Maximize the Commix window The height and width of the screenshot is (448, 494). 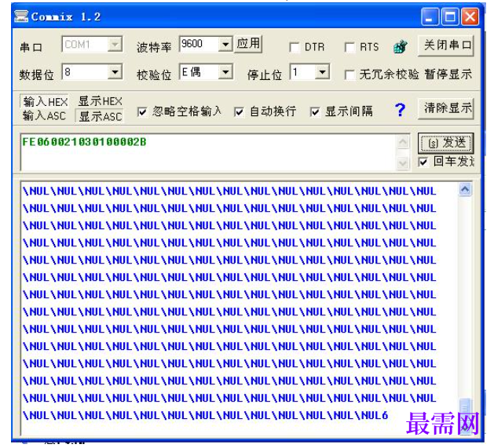[450, 16]
